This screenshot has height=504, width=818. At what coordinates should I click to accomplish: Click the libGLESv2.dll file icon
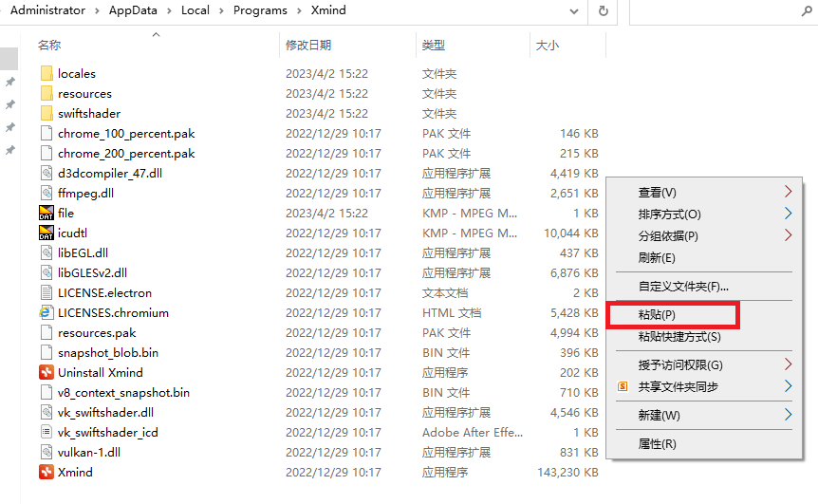click(x=46, y=272)
